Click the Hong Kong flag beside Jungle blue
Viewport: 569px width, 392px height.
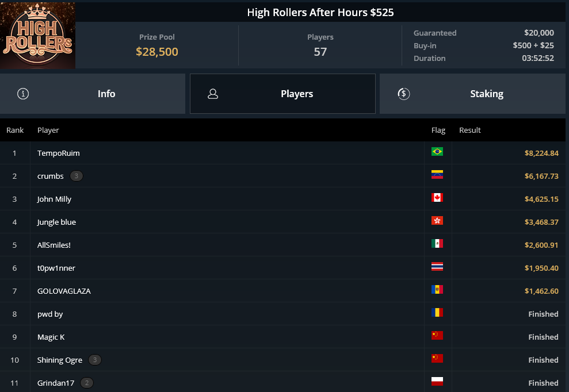pos(438,221)
